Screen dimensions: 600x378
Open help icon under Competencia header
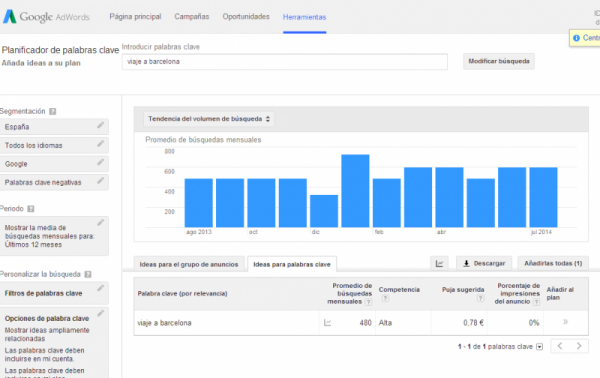coord(385,298)
